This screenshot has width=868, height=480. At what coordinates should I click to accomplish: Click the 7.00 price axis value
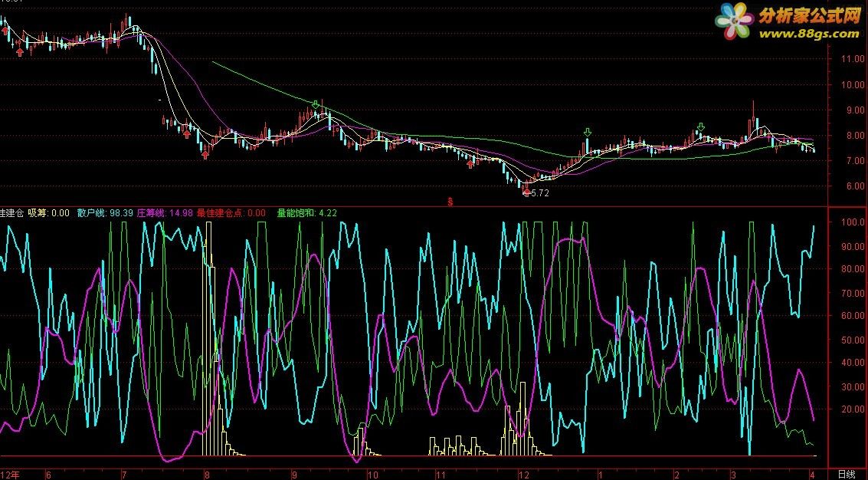click(x=855, y=161)
